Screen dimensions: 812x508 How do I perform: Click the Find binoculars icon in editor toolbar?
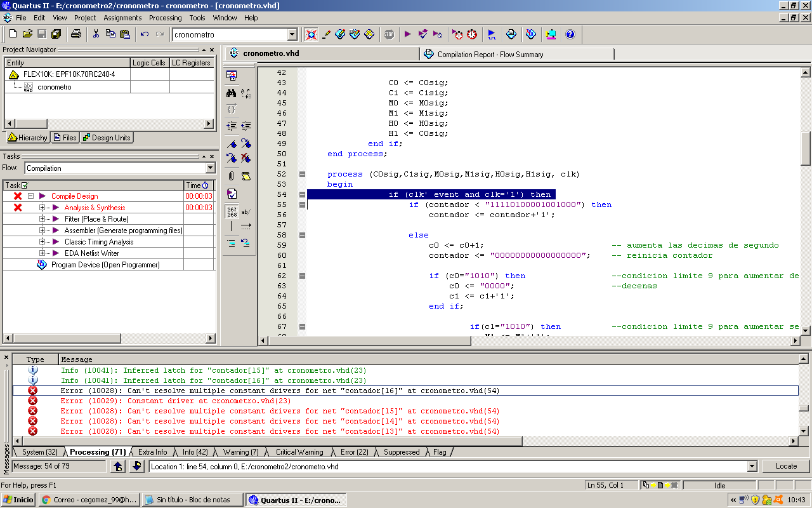(232, 93)
